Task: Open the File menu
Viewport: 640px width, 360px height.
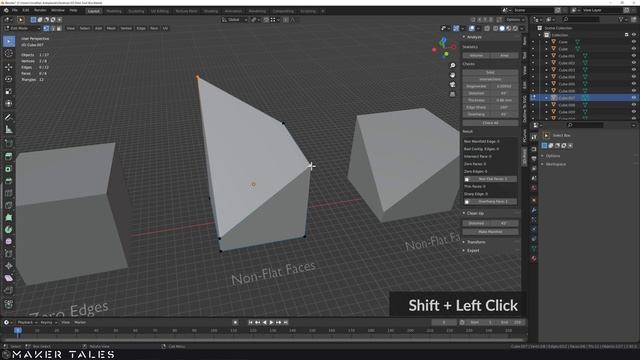Action: [x=15, y=10]
